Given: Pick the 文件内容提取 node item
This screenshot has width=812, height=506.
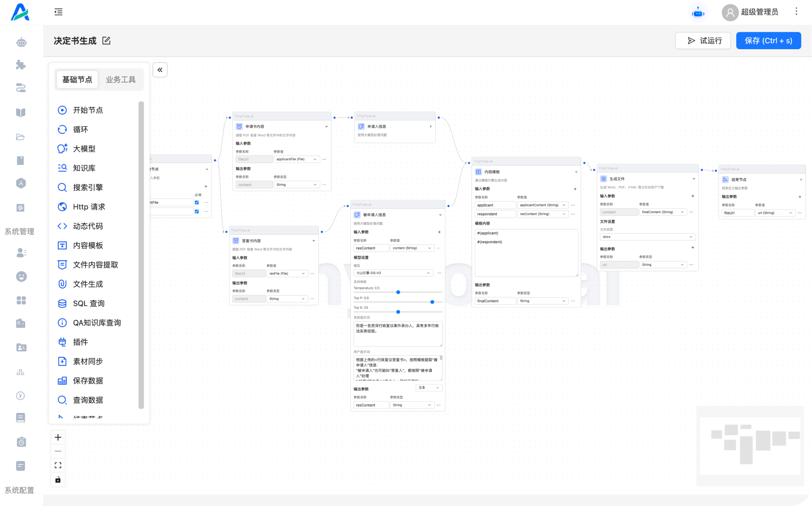Looking at the screenshot, I should tap(95, 265).
